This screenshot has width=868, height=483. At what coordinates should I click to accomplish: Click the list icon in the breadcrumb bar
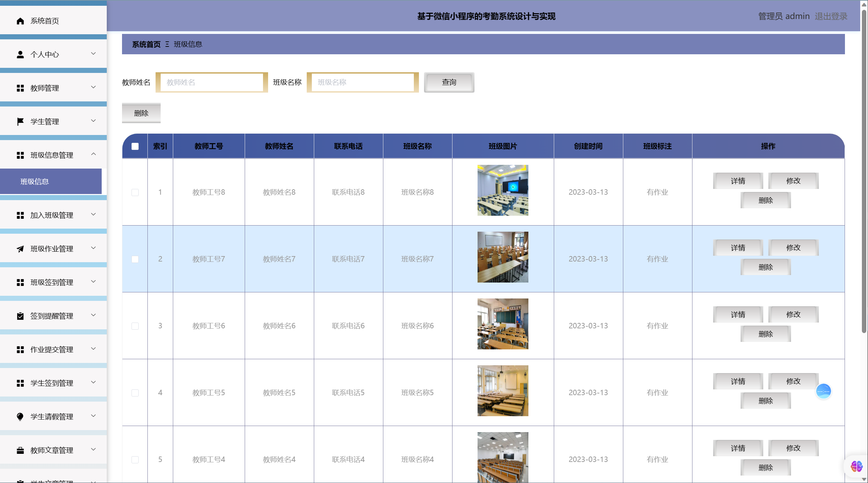tap(167, 44)
